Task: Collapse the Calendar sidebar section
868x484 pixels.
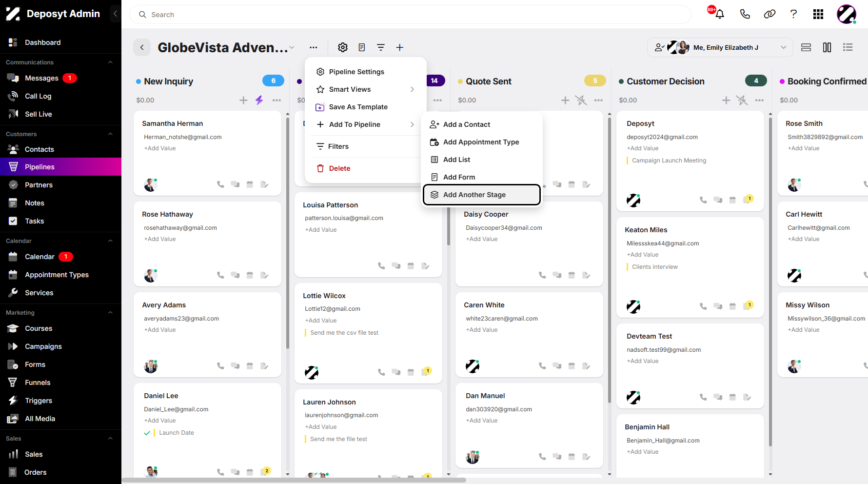Action: pyautogui.click(x=110, y=241)
